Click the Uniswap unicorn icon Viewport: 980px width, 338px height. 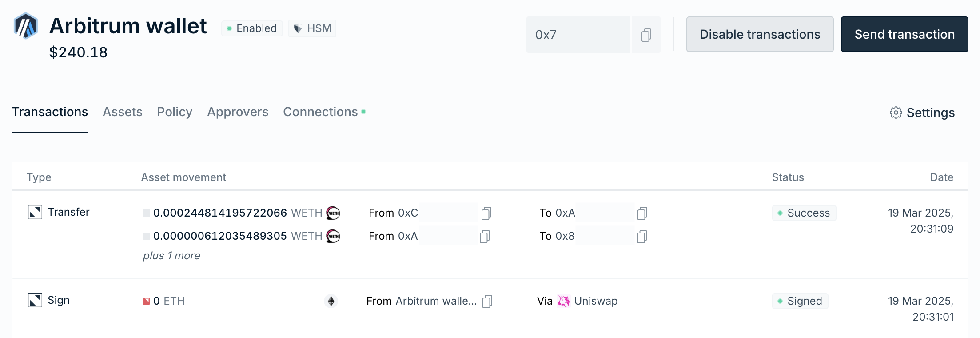tap(563, 301)
